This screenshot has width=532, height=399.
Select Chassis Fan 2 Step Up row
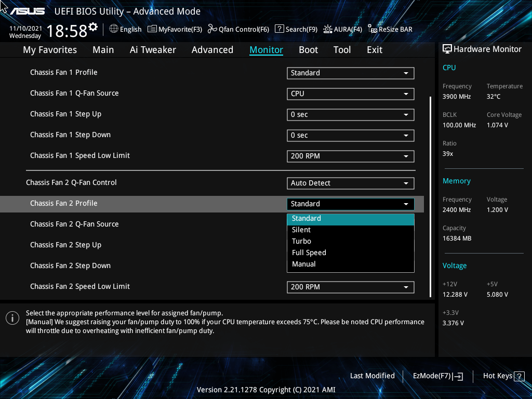(x=66, y=245)
